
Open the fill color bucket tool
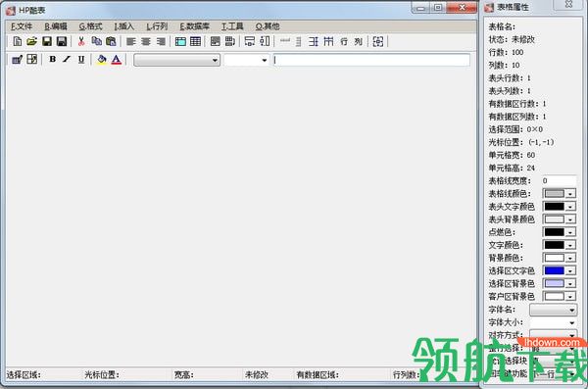point(102,59)
